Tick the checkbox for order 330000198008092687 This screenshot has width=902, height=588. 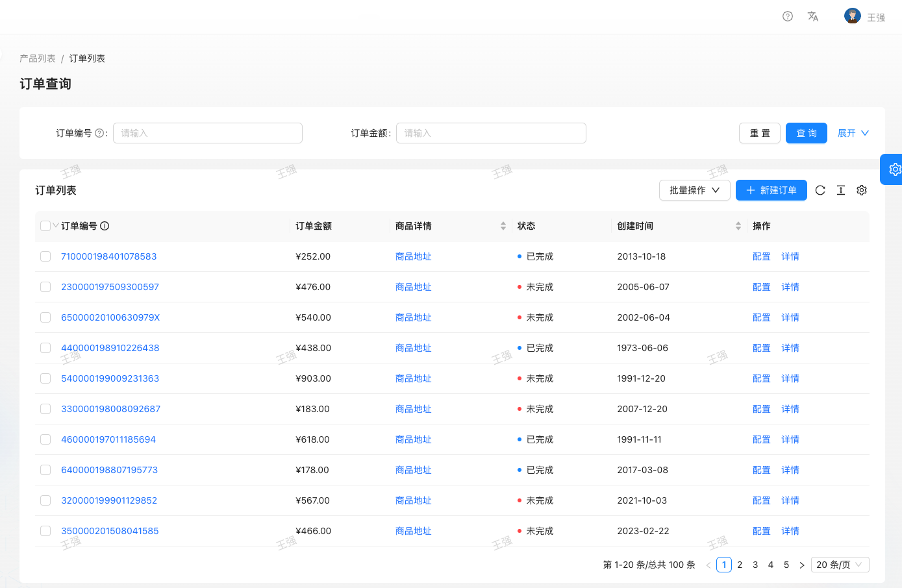point(45,409)
